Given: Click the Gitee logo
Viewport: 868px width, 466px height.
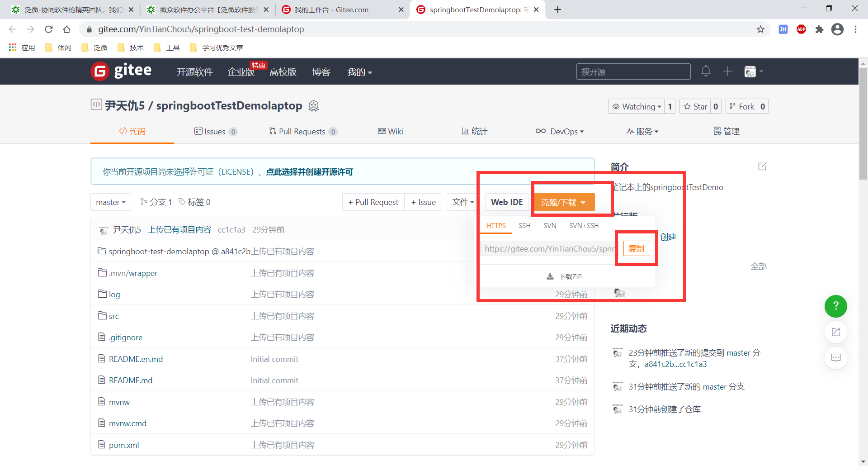Looking at the screenshot, I should tap(100, 71).
